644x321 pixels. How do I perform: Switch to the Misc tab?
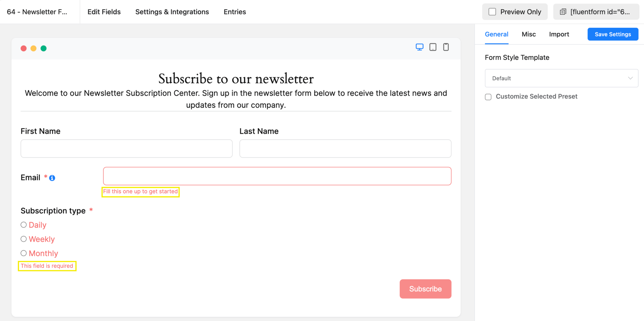coord(528,34)
